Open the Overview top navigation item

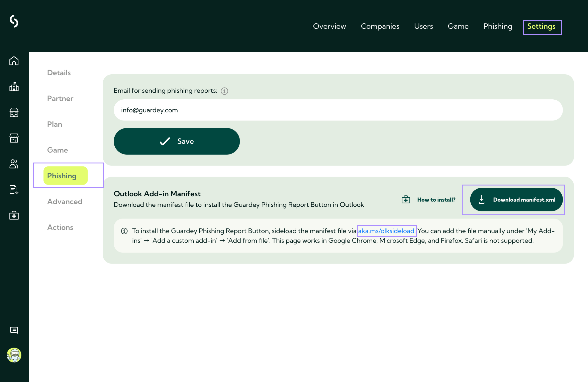329,26
